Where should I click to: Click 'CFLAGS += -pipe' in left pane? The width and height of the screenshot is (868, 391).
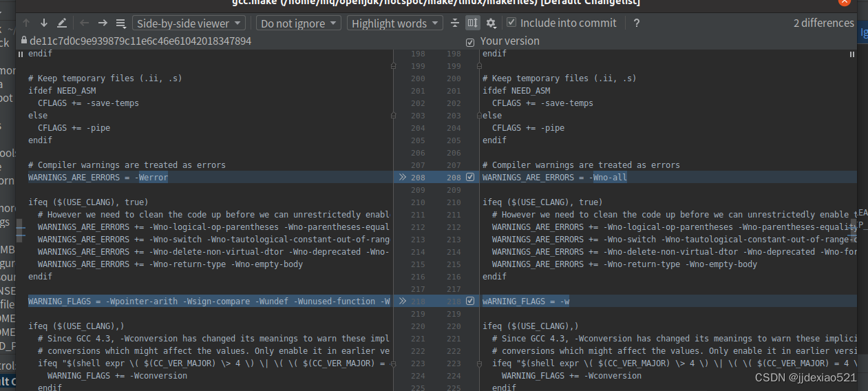pos(74,127)
